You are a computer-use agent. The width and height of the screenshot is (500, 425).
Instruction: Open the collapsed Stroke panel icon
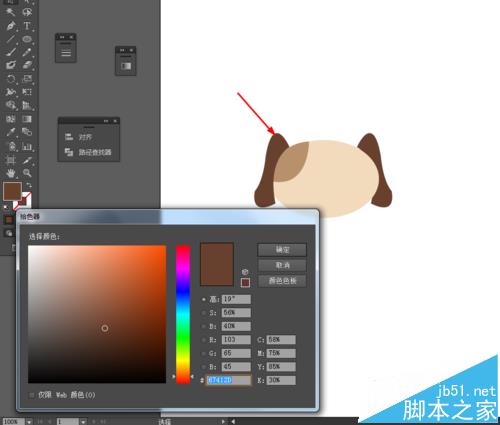[x=66, y=53]
